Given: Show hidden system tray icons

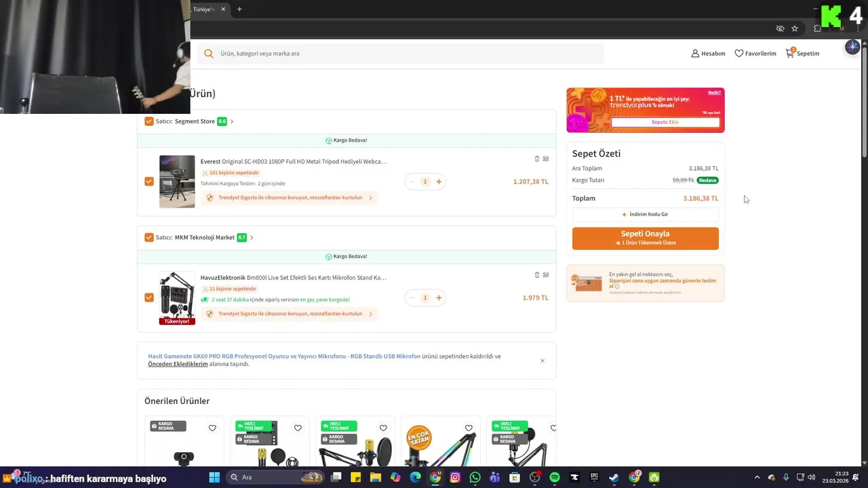Looking at the screenshot, I should pyautogui.click(x=757, y=477).
